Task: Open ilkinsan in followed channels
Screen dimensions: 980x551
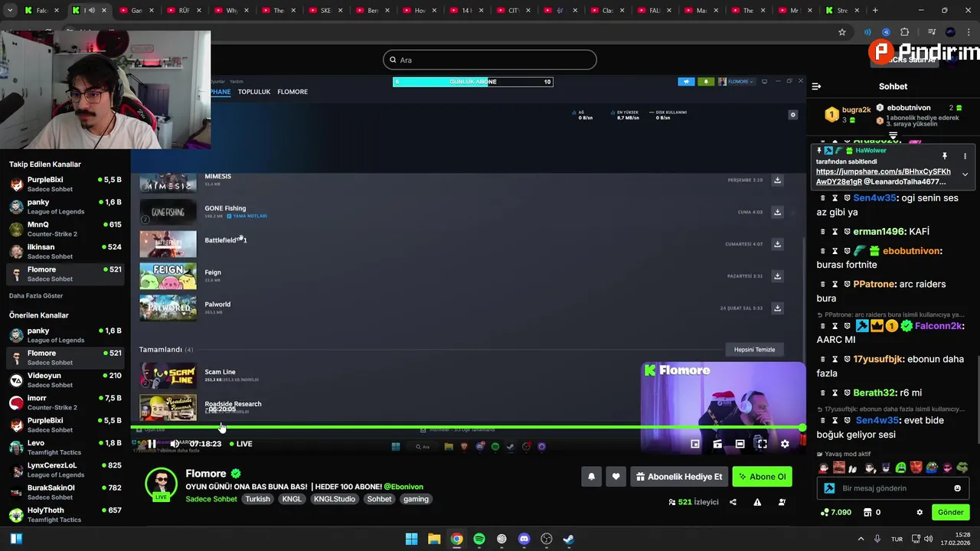Action: click(x=65, y=251)
